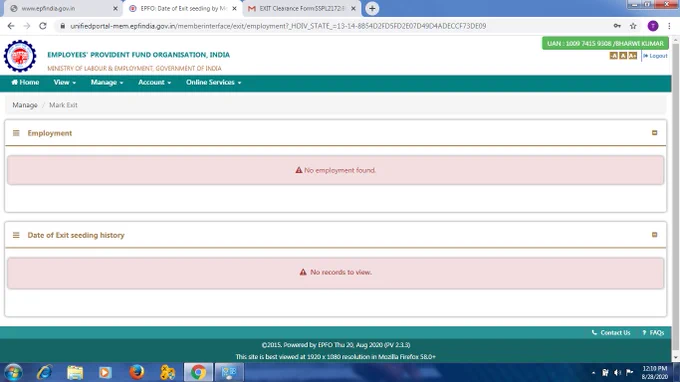Click the Logout link
This screenshot has width=680, height=382.
[655, 56]
